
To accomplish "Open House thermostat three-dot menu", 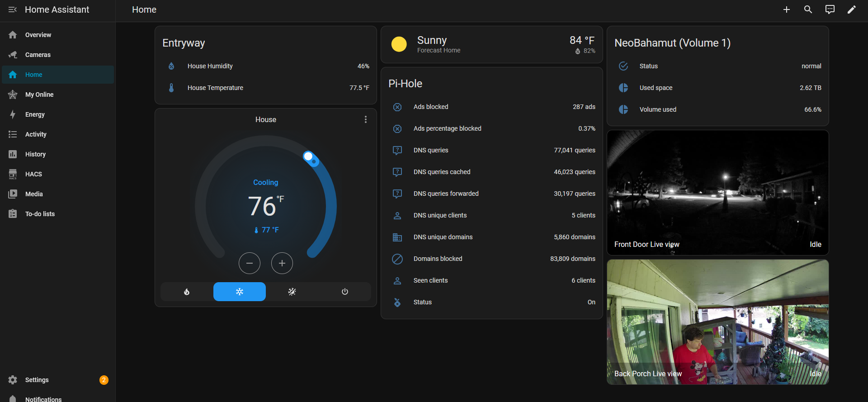I will point(366,119).
